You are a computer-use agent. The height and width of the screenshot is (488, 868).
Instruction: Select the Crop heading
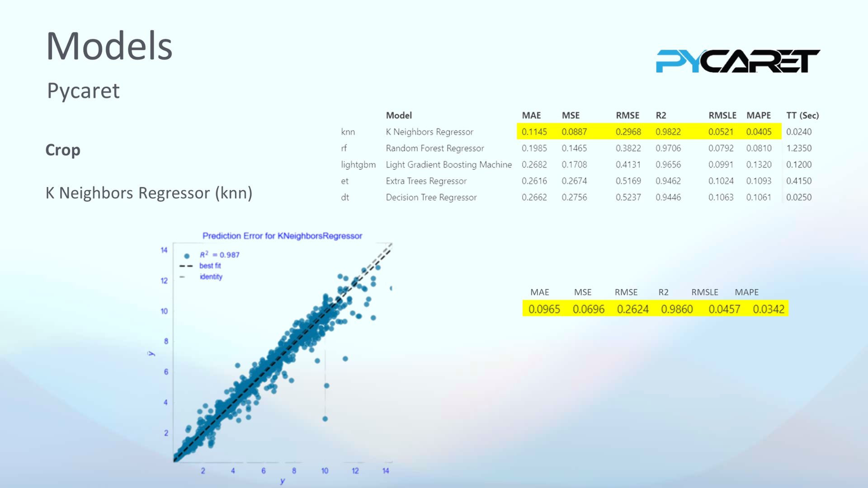coord(63,150)
